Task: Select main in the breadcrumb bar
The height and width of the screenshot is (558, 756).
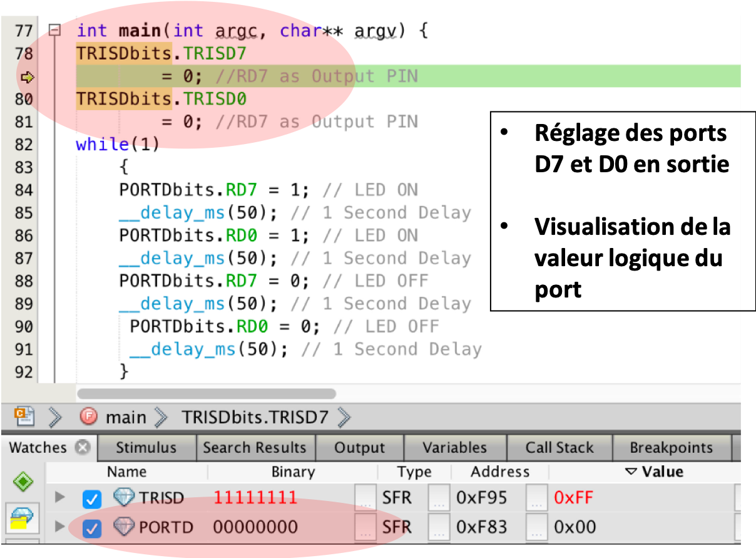Action: (126, 417)
